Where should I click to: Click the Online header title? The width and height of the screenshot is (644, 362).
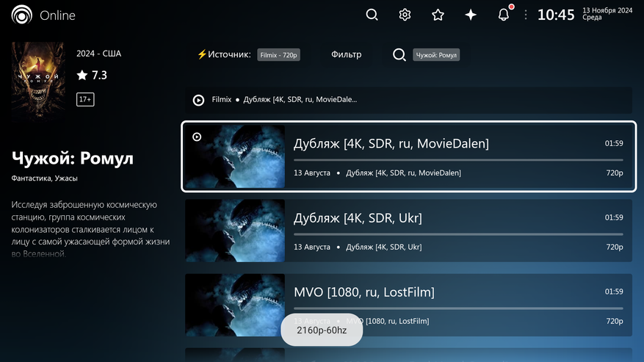click(57, 15)
